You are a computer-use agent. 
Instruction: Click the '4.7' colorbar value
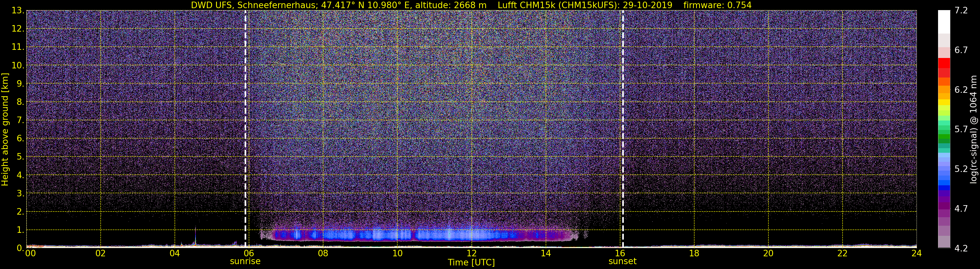[961, 209]
